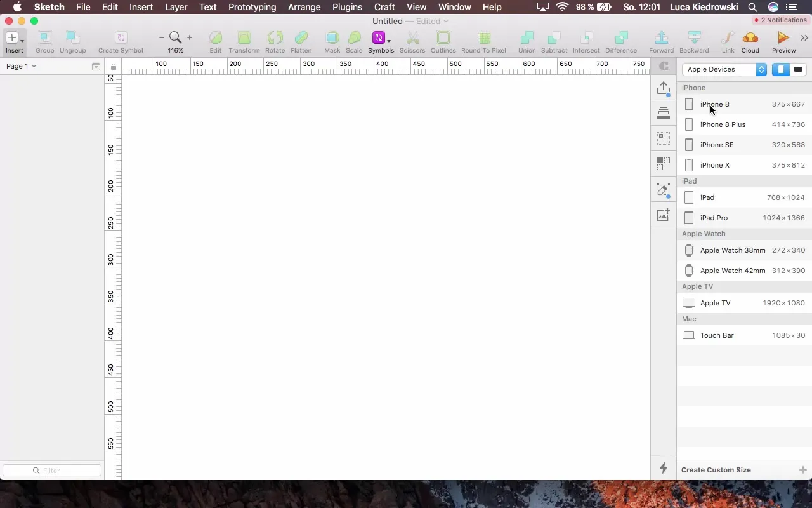The height and width of the screenshot is (508, 812).
Task: Choose the Apple TV preset
Action: coord(744,303)
